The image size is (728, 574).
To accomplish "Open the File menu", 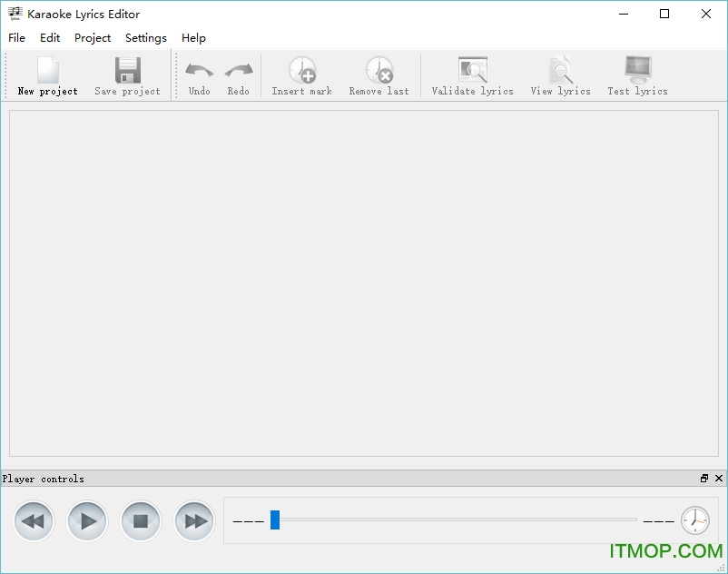I will (16, 38).
